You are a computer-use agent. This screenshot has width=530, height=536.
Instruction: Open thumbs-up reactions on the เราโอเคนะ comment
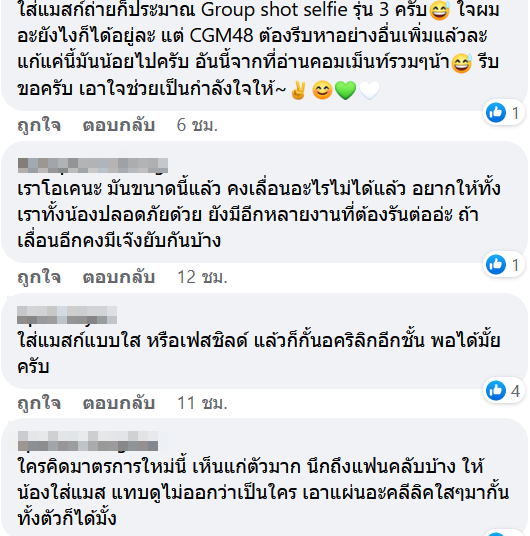click(x=503, y=265)
